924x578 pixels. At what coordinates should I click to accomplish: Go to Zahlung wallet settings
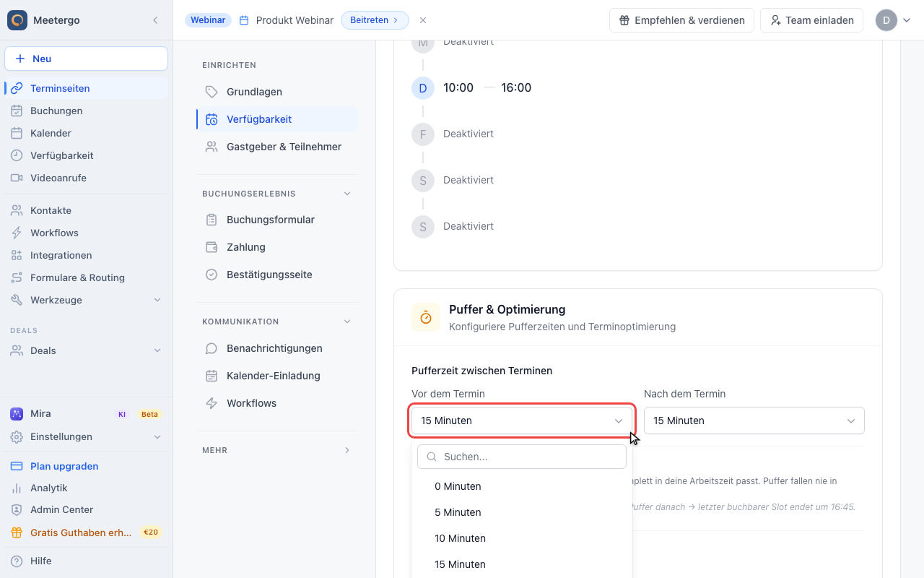[245, 247]
